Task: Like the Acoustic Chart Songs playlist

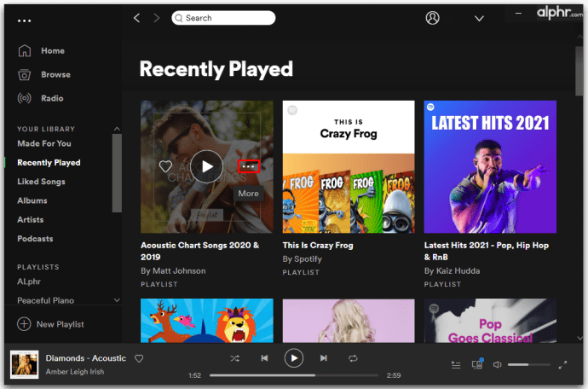Action: (165, 166)
